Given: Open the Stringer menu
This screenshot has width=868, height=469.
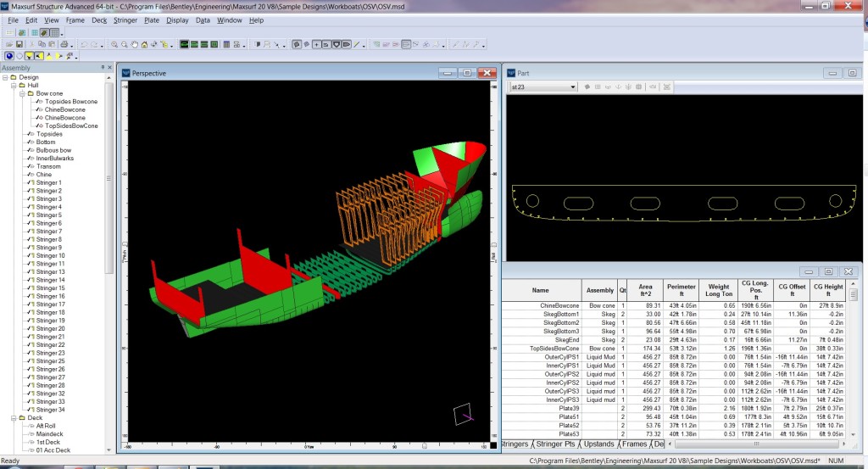Looking at the screenshot, I should click(x=125, y=20).
